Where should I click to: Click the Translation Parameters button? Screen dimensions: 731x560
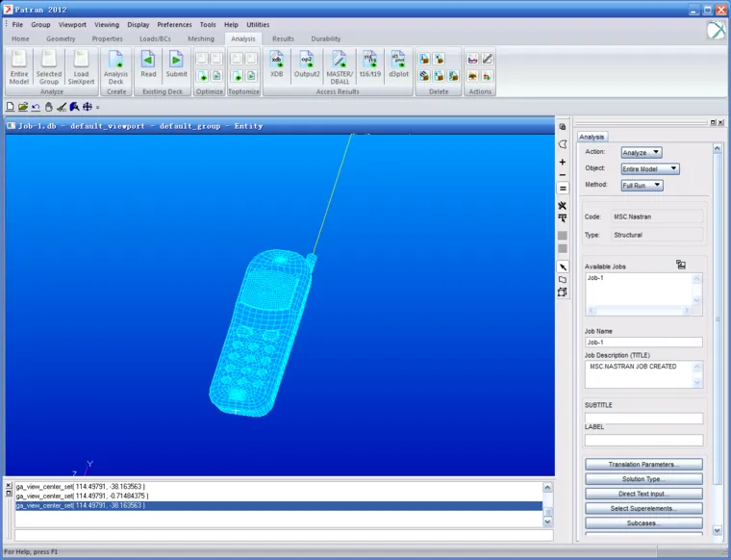pyautogui.click(x=643, y=465)
